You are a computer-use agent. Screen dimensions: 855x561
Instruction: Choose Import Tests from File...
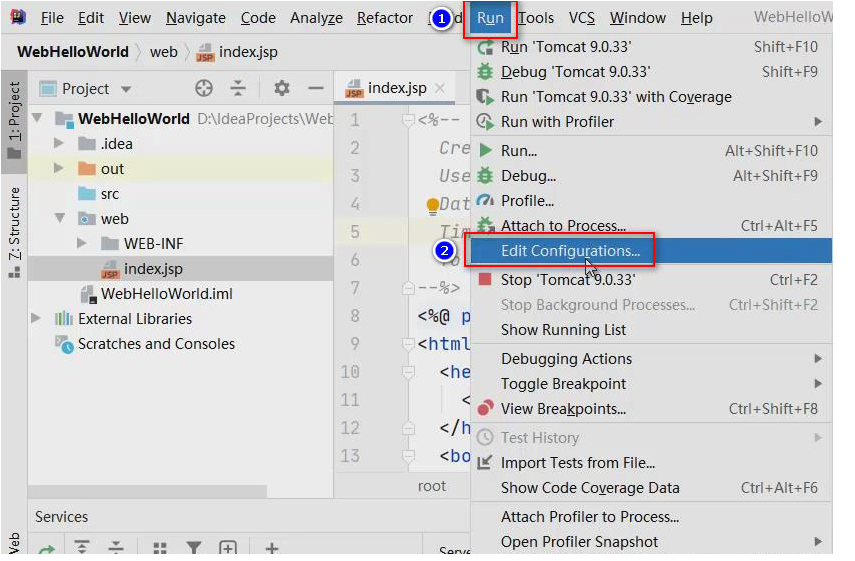pyautogui.click(x=651, y=463)
